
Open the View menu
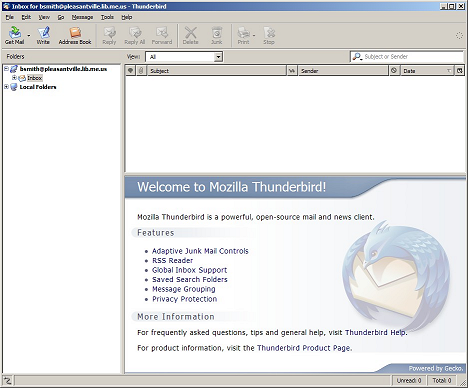pyautogui.click(x=44, y=17)
